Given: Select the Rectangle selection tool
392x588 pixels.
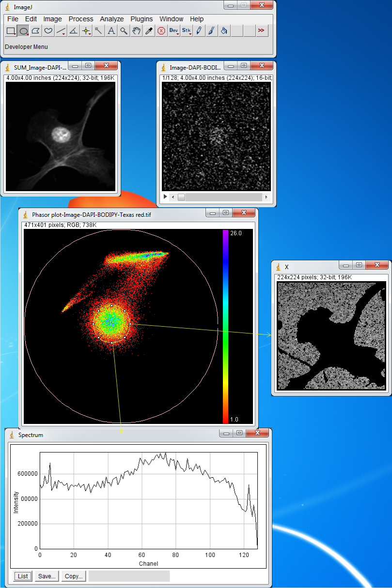Looking at the screenshot, I should tap(11, 31).
